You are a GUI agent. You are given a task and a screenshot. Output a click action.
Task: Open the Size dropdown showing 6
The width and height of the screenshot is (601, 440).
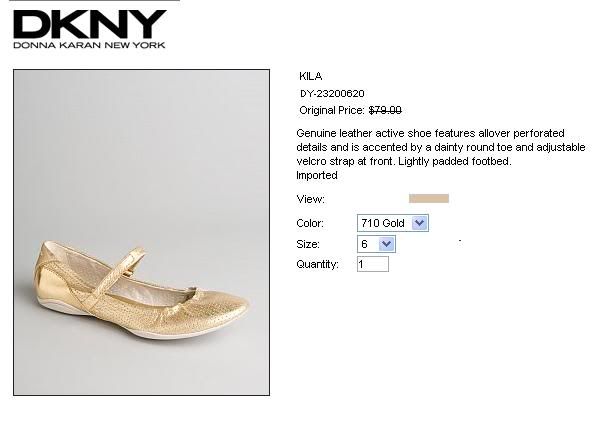(376, 244)
